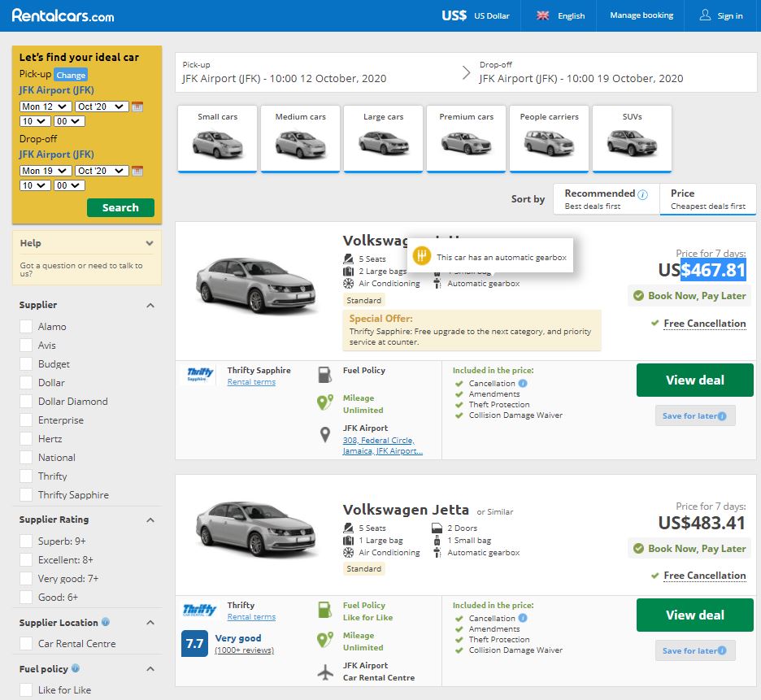Click 308, Federal Circle address link
This screenshot has height=700, width=761.
pos(382,446)
